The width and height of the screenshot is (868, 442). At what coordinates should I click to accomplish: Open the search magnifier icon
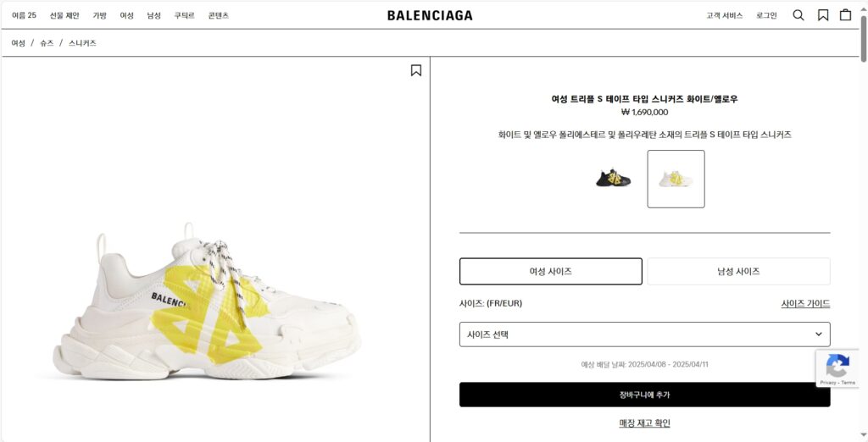coord(798,15)
